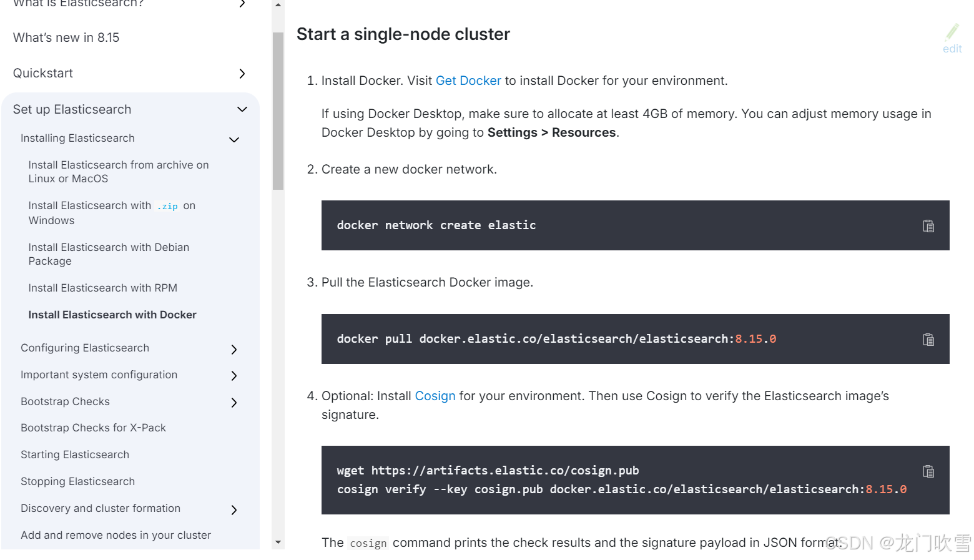Copy the wget cosign verify commands

tap(928, 471)
